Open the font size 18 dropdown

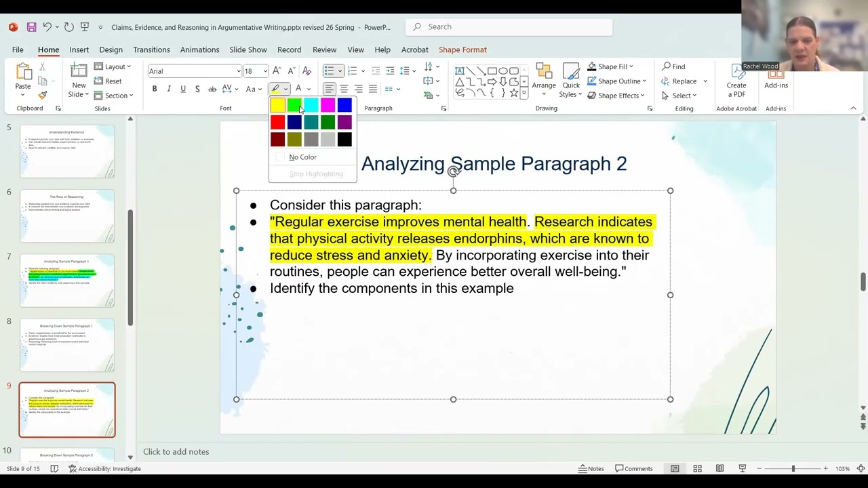tap(256, 71)
